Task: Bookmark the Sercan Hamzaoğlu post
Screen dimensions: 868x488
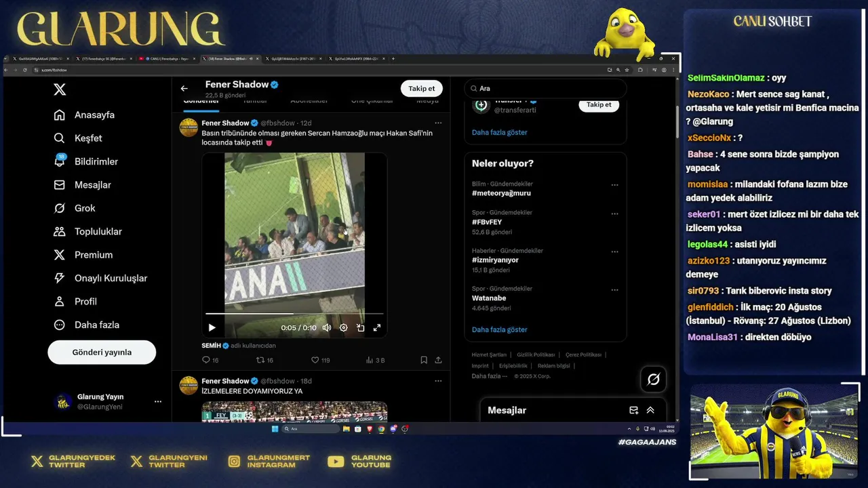Action: [x=423, y=360]
